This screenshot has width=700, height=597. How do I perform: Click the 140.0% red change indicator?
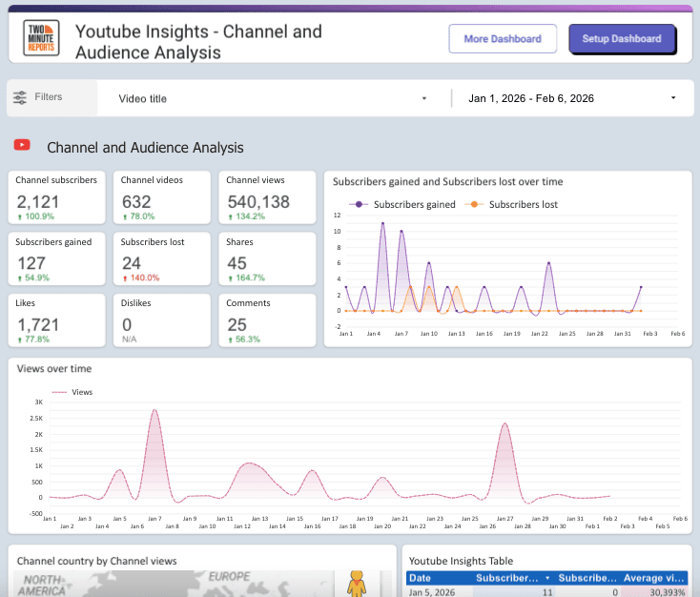tap(141, 278)
